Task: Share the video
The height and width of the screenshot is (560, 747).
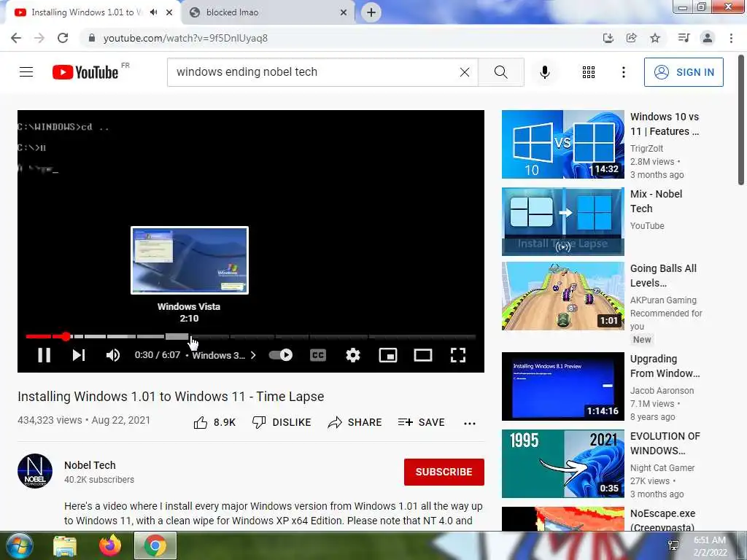Action: point(355,422)
